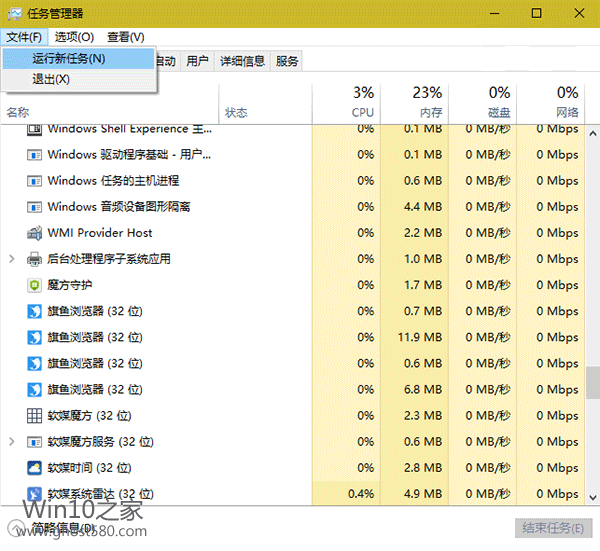Click the 软媒魔方服务 process icon
Image resolution: width=600 pixels, height=551 pixels.
pyautogui.click(x=34, y=442)
